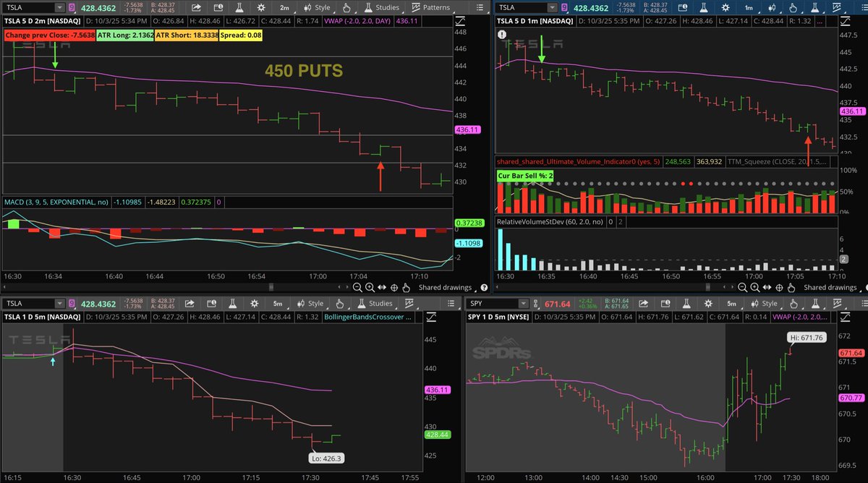The height and width of the screenshot is (483, 868).
Task: Click red link-color badge in SPY chart
Action: 534,304
